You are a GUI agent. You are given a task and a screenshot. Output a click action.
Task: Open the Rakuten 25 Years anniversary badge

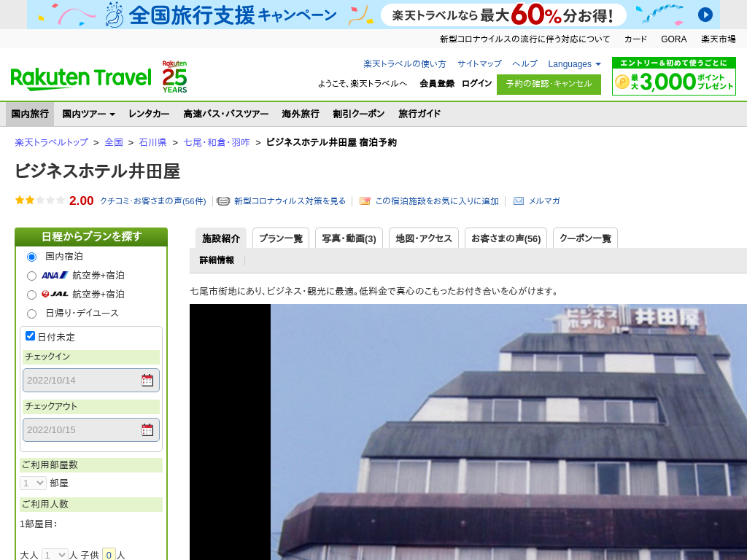(174, 77)
